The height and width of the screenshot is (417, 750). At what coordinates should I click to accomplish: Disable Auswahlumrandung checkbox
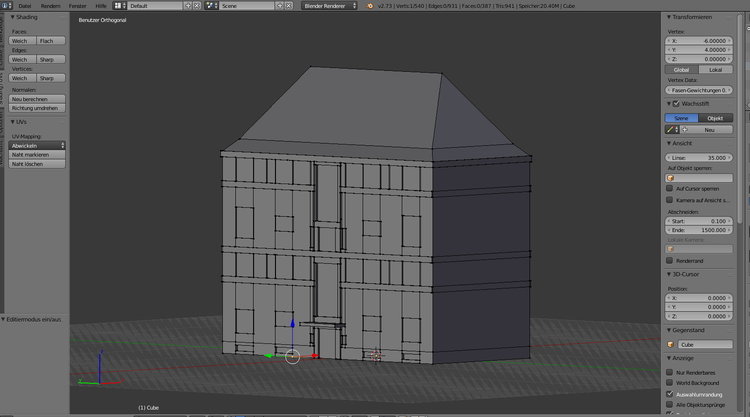point(670,394)
